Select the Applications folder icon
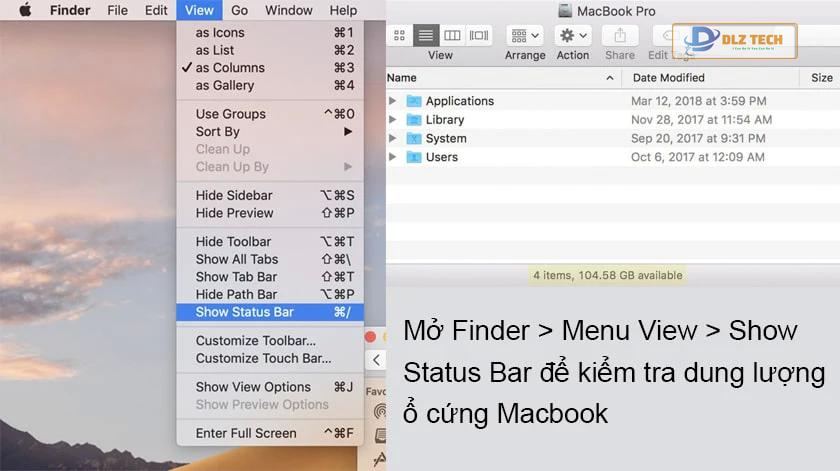This screenshot has height=471, width=840. pos(414,101)
